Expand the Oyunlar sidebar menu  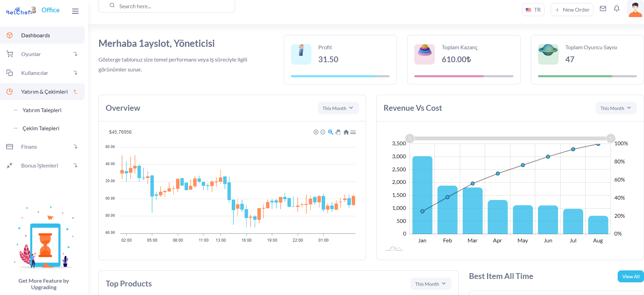tap(42, 54)
